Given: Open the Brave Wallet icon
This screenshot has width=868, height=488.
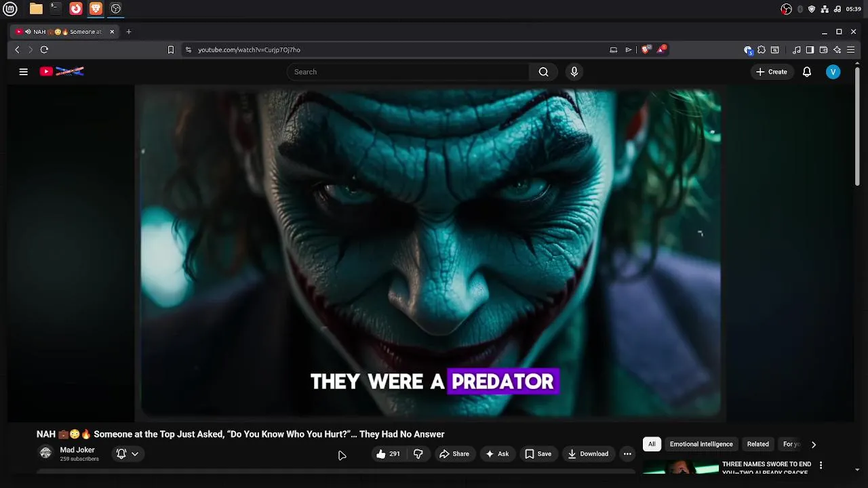Looking at the screenshot, I should [x=823, y=49].
